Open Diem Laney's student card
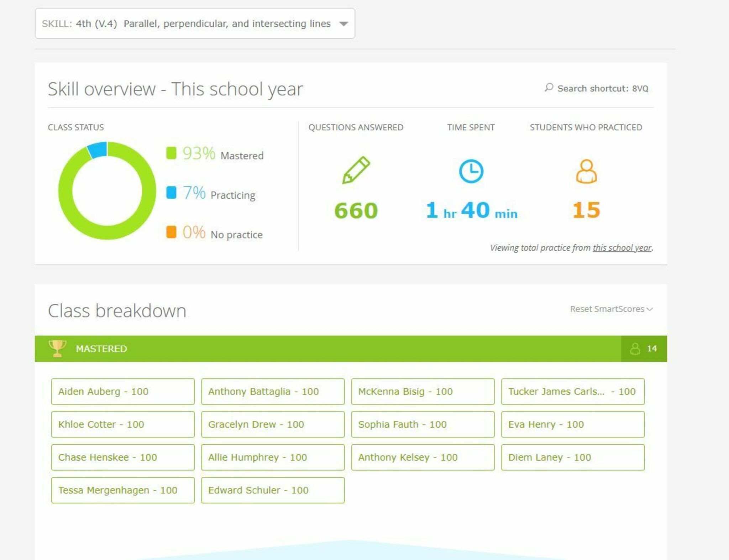Viewport: 729px width, 560px height. point(572,457)
